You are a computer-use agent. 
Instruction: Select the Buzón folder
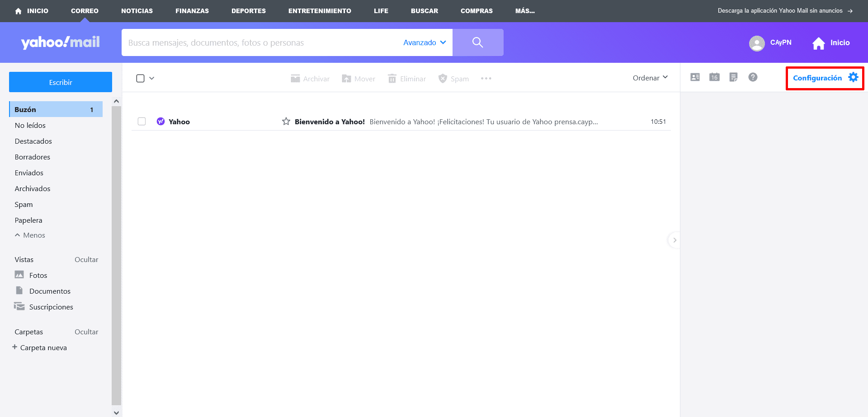coord(56,109)
